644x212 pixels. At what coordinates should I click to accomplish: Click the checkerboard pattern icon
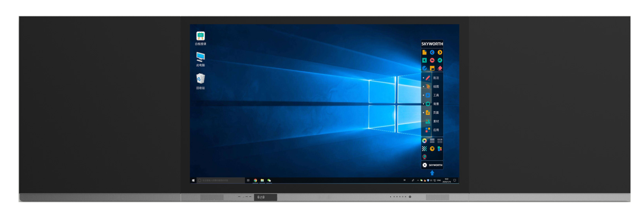(x=424, y=149)
